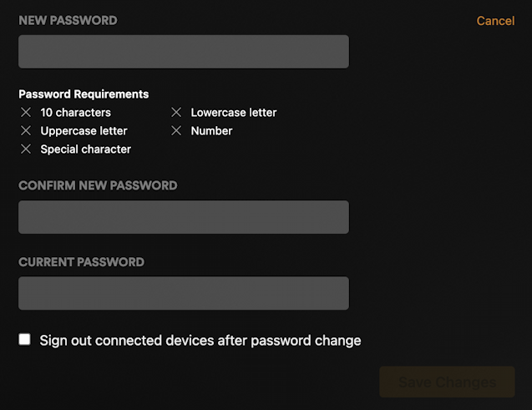Enable sign out connected devices checkbox

click(25, 339)
